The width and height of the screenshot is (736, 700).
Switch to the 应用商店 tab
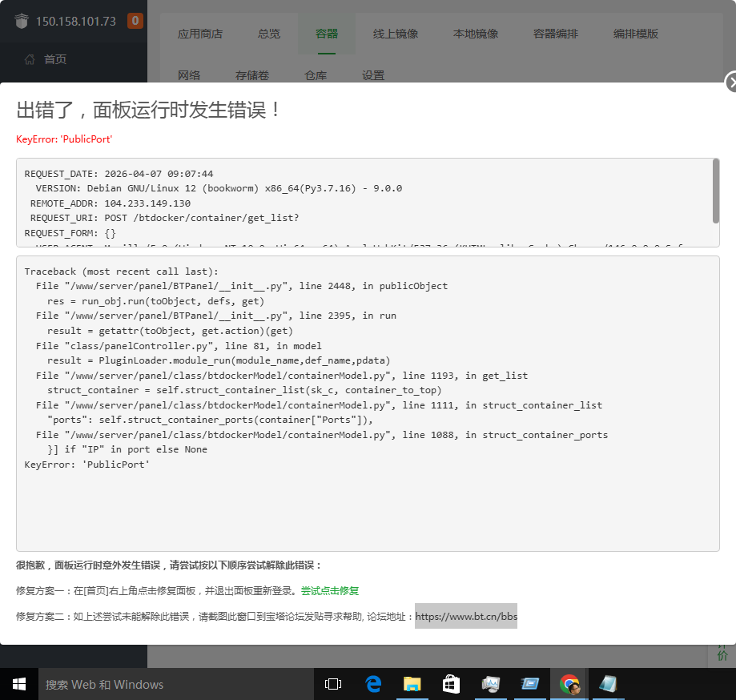point(200,34)
